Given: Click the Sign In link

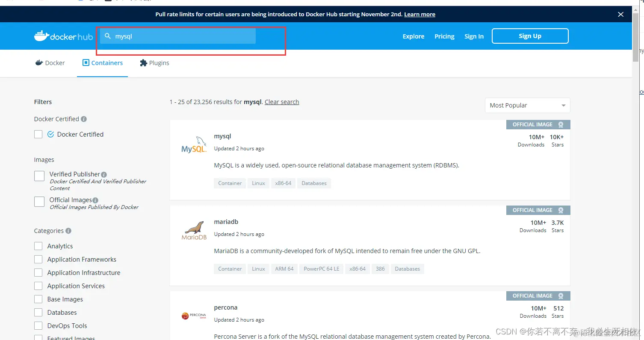Looking at the screenshot, I should point(474,36).
